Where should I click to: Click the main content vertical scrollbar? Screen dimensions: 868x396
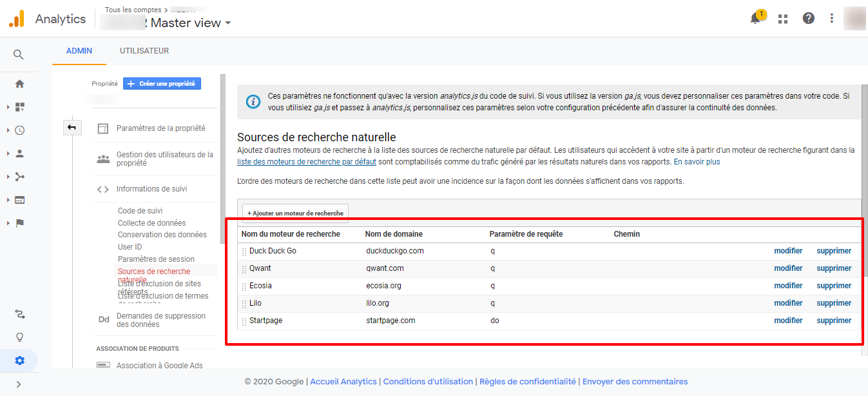tap(865, 181)
